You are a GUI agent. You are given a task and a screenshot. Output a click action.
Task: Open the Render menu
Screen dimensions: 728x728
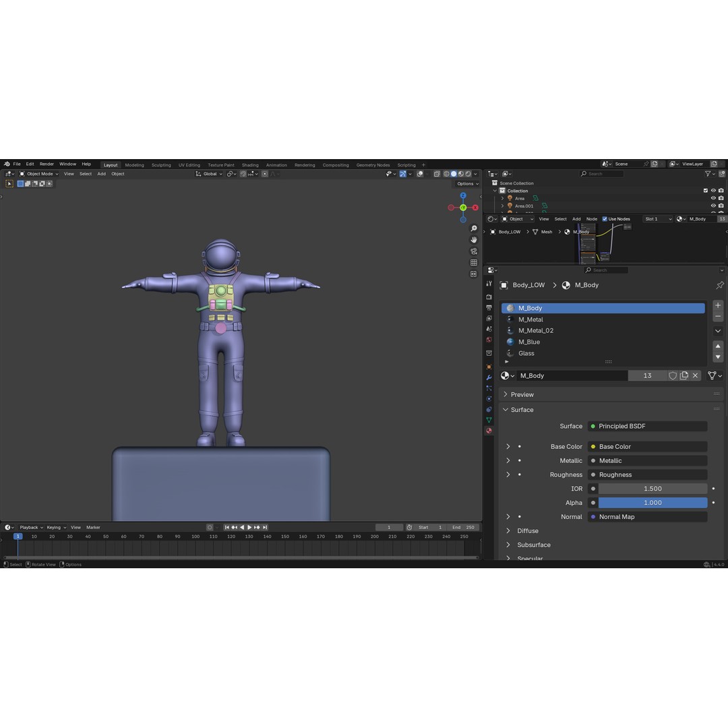point(47,164)
